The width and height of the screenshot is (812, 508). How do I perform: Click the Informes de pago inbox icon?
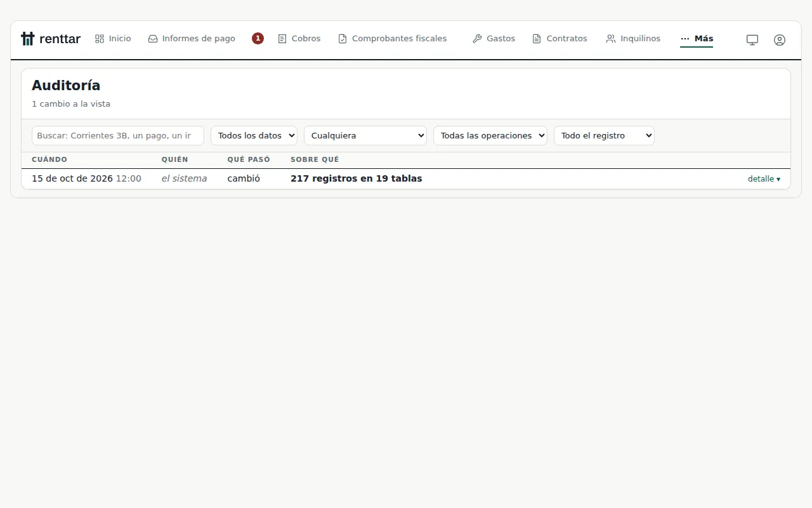[153, 39]
